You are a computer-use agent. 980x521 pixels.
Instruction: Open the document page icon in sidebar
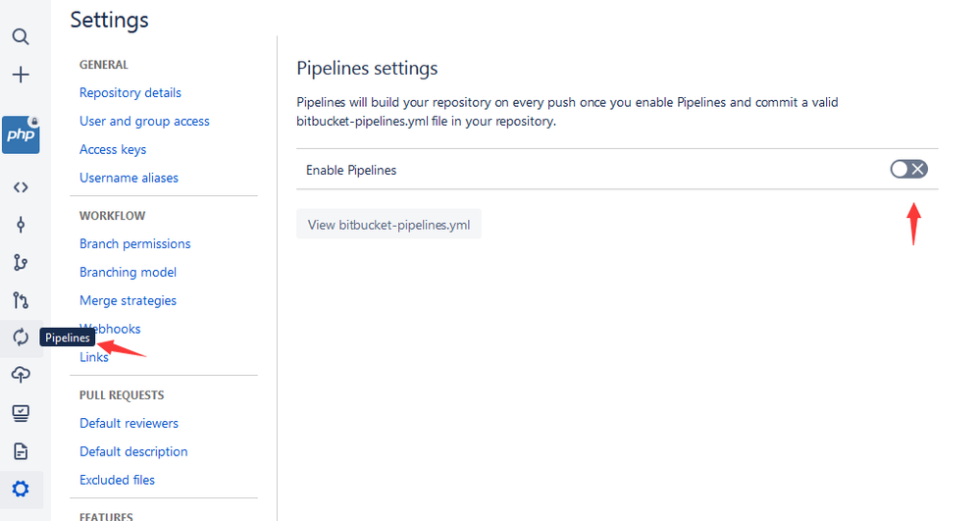21,451
